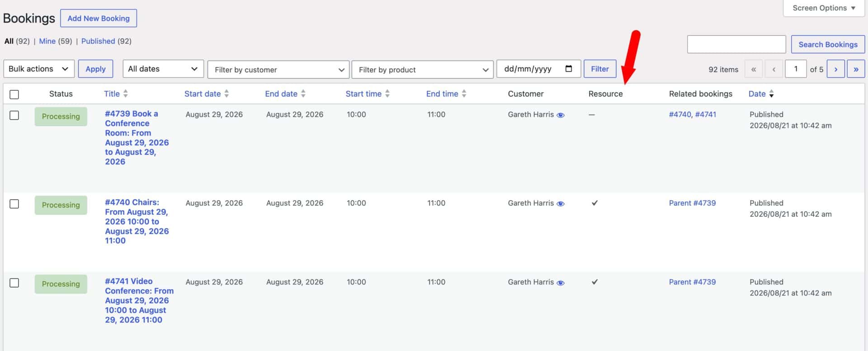Sort by Start date column header
This screenshot has height=351, width=868.
pyautogui.click(x=203, y=94)
